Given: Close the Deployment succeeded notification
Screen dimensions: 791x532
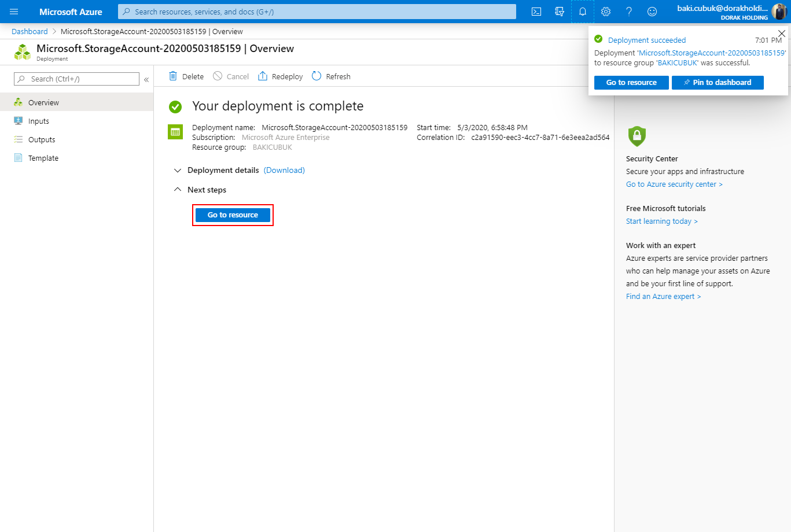Looking at the screenshot, I should pos(782,34).
